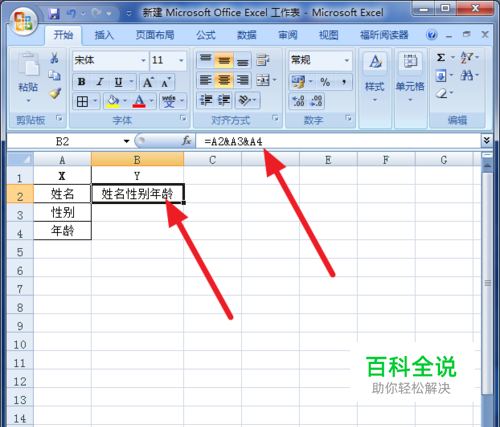Expand the Name Box dropdown arrow
Viewport: 500px width, 427px height.
pos(126,141)
